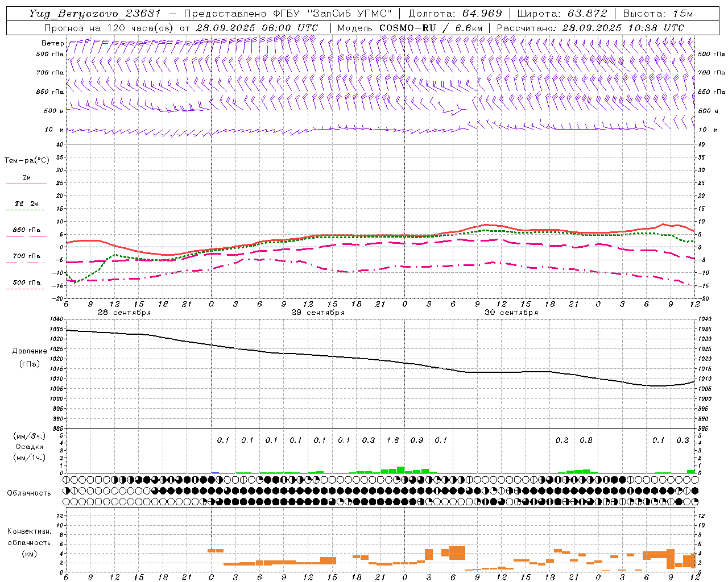Click the forecast text Прогноз на 120 часа(ов)
728x582 pixels.
coord(110,28)
